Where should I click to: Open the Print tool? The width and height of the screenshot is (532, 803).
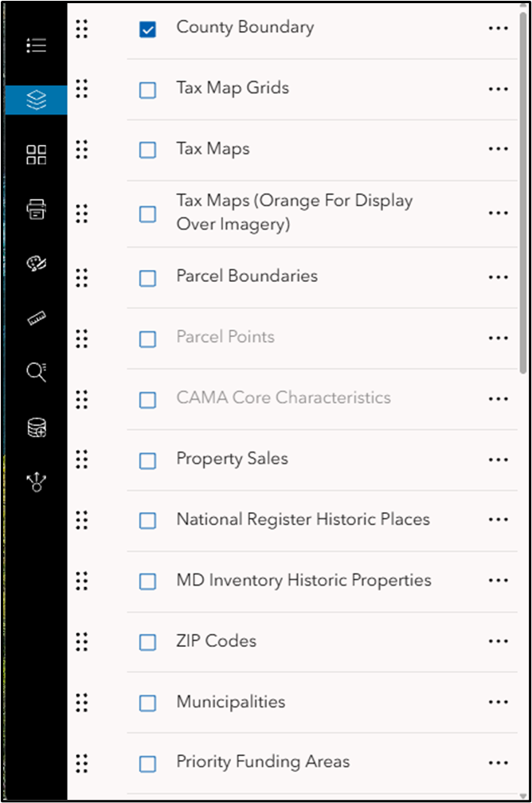tap(35, 210)
